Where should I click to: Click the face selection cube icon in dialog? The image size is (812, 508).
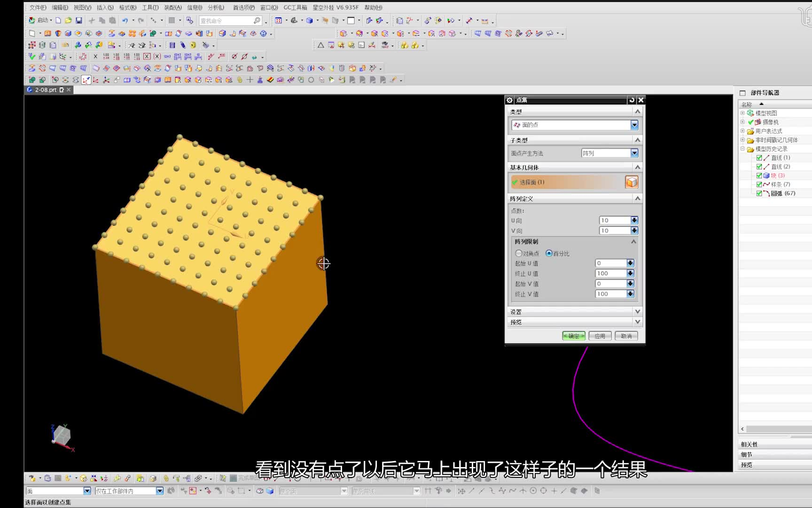tap(632, 182)
